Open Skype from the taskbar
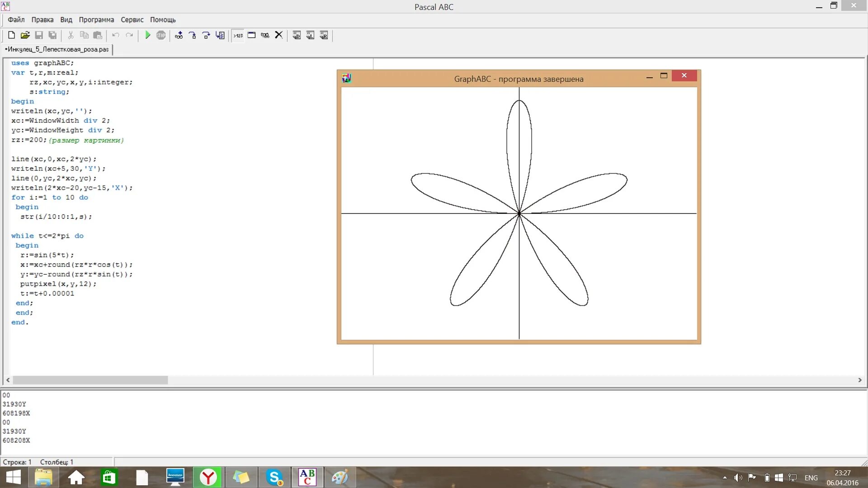The image size is (868, 488). pos(274,477)
